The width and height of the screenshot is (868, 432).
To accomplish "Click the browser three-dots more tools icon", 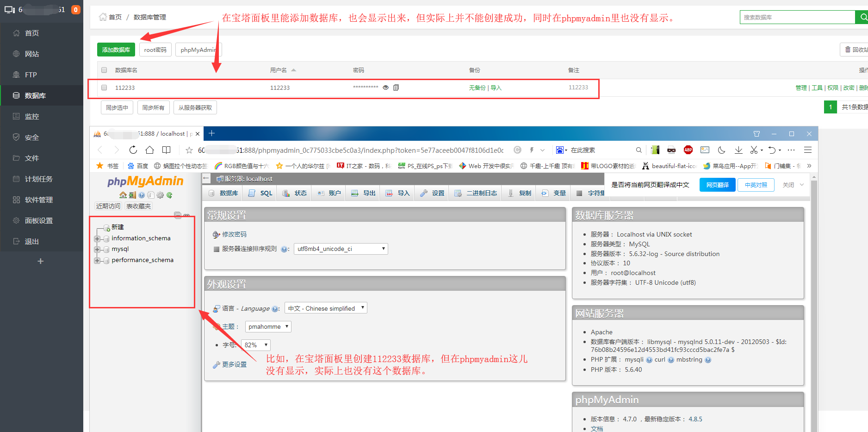I will [x=791, y=150].
